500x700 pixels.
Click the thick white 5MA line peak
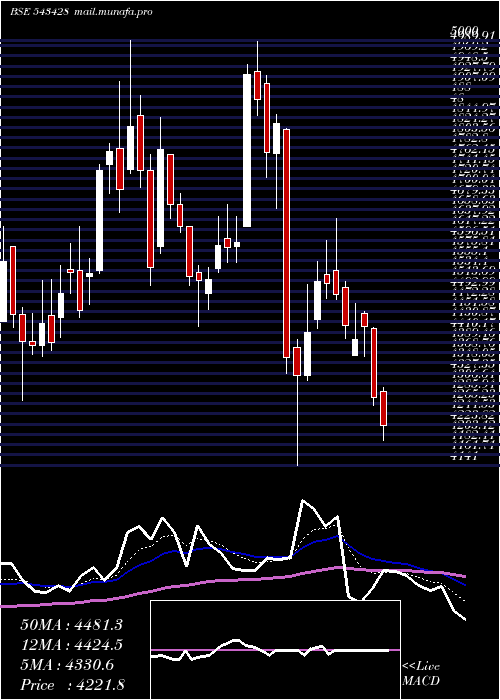304,501
